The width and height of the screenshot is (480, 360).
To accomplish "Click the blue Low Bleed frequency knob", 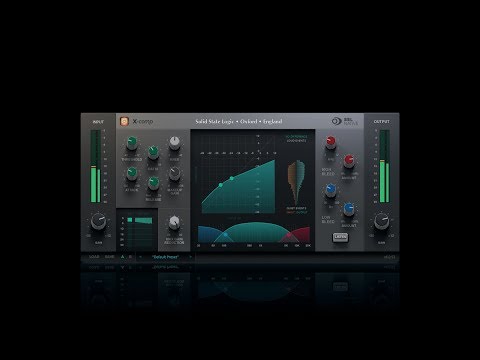I will (330, 190).
